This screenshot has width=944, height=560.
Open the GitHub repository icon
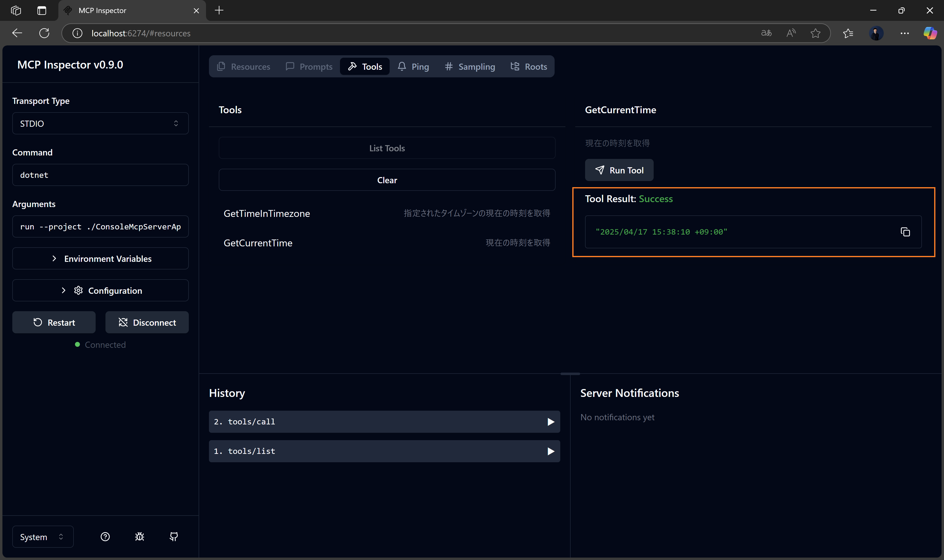click(174, 537)
